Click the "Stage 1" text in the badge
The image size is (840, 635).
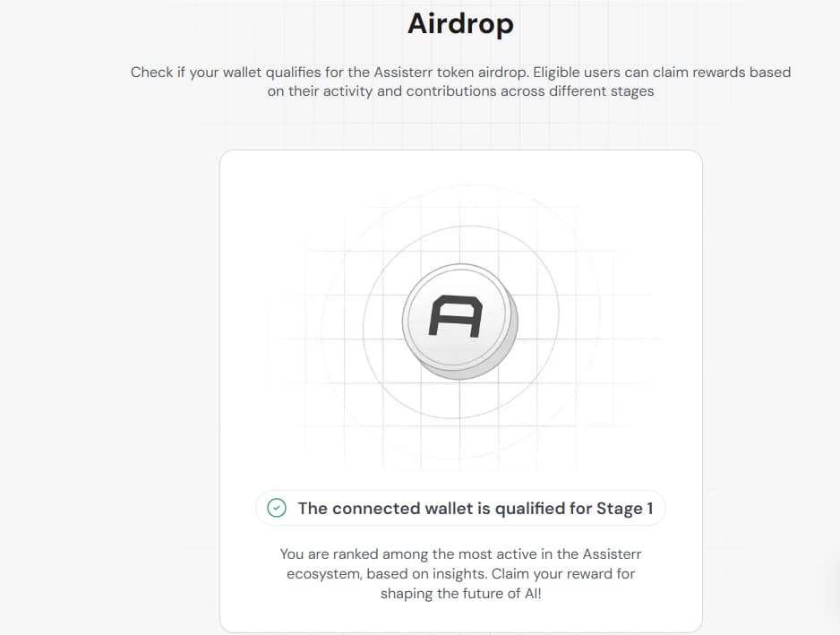(625, 509)
